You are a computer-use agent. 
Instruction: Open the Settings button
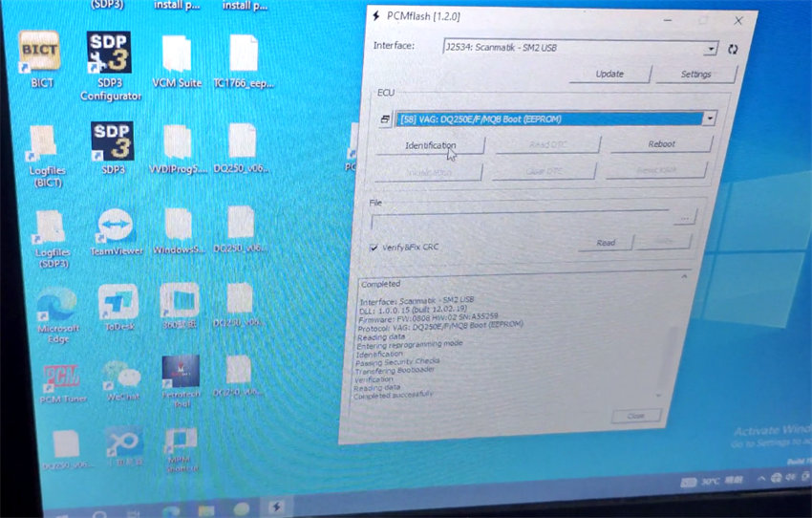click(695, 74)
